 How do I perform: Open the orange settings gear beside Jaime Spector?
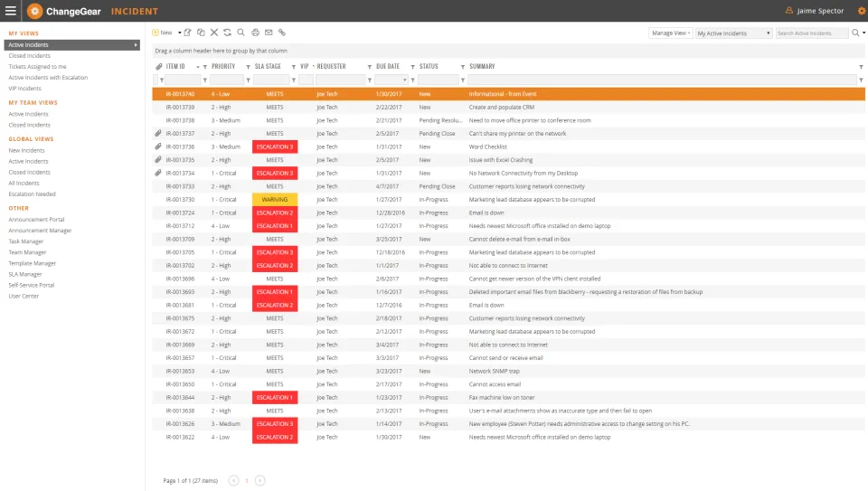(x=862, y=11)
